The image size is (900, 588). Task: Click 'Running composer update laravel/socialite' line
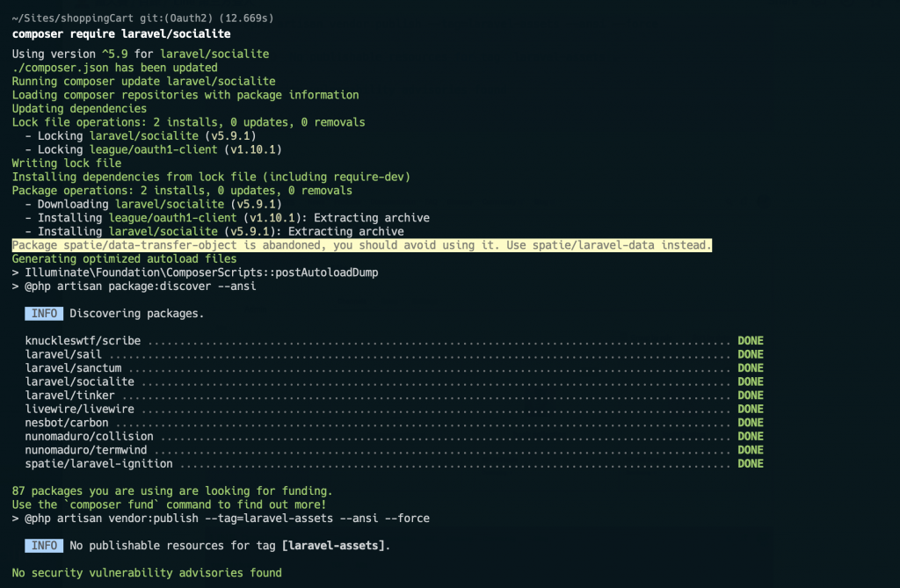pos(143,82)
